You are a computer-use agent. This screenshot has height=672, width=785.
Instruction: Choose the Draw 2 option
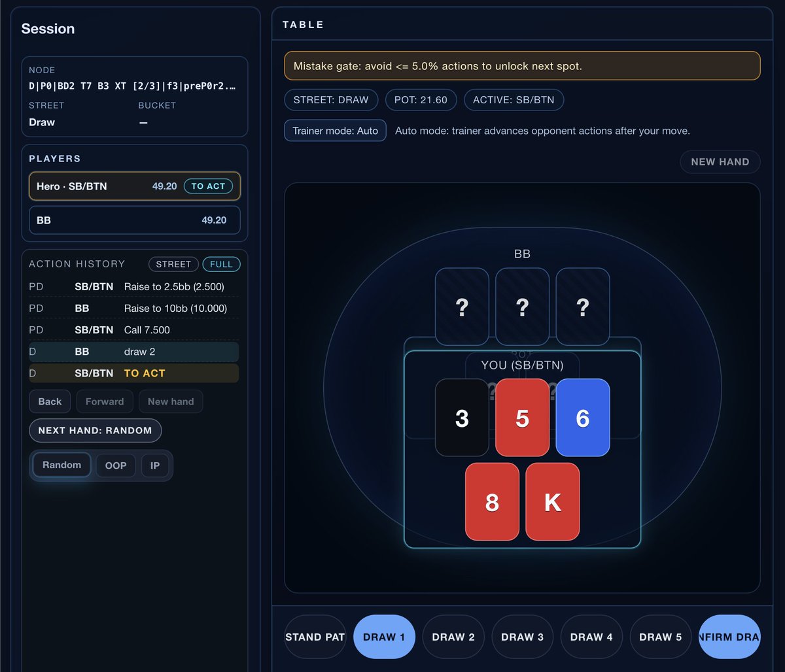click(453, 637)
